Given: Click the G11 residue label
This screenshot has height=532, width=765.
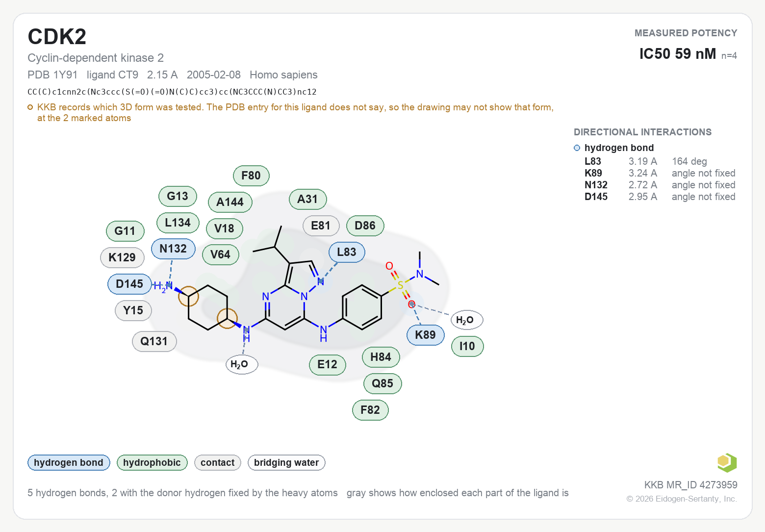Looking at the screenshot, I should point(125,231).
